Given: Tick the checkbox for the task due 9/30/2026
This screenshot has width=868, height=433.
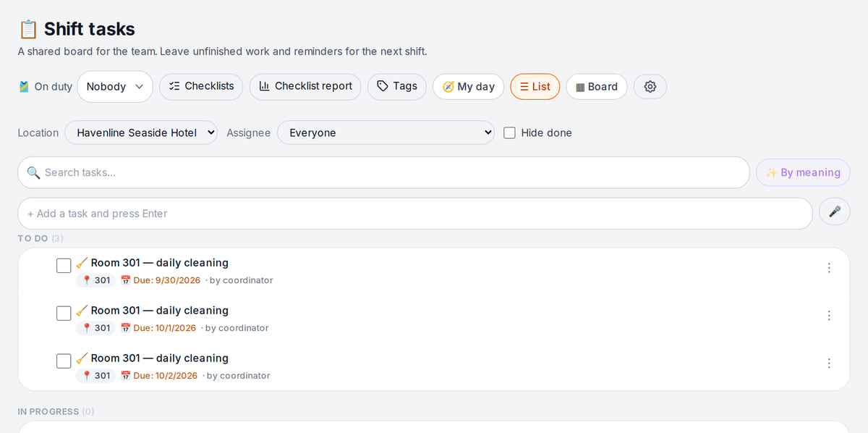Looking at the screenshot, I should (x=64, y=266).
